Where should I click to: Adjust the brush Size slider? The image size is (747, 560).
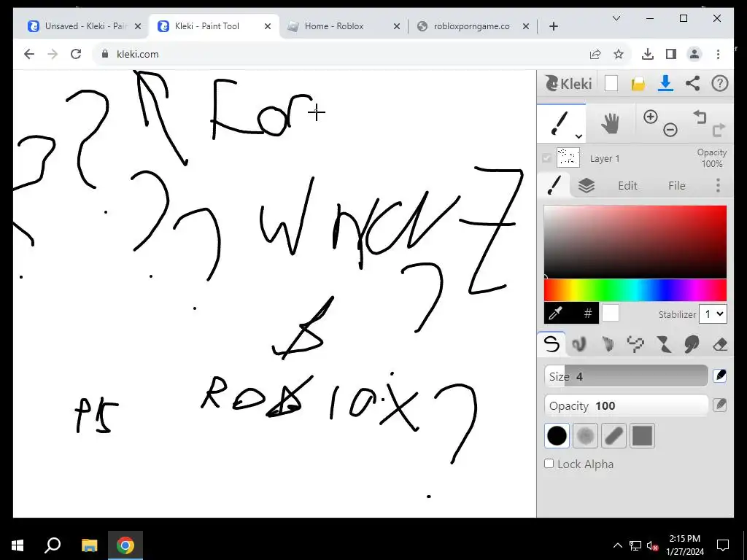(626, 376)
